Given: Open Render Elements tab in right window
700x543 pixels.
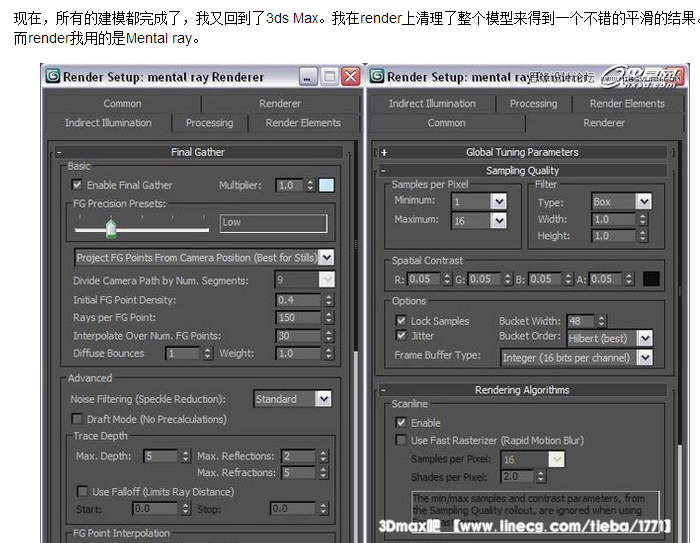Looking at the screenshot, I should (627, 104).
